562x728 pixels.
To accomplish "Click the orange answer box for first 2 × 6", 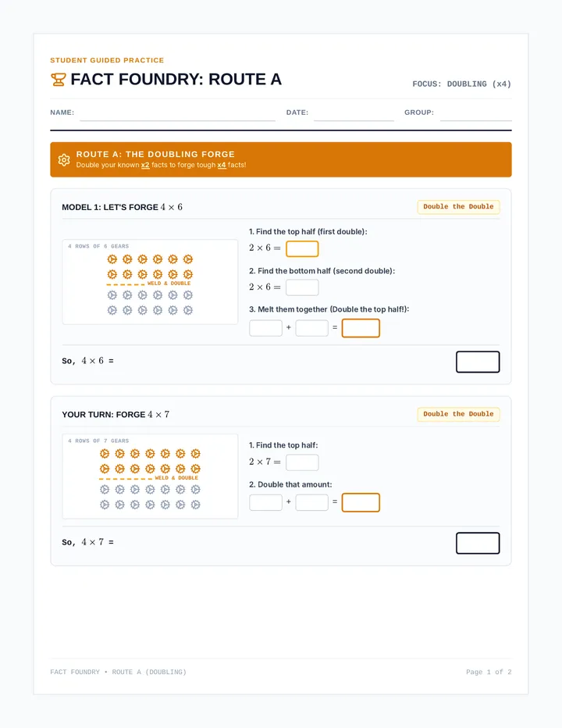I will [x=302, y=249].
